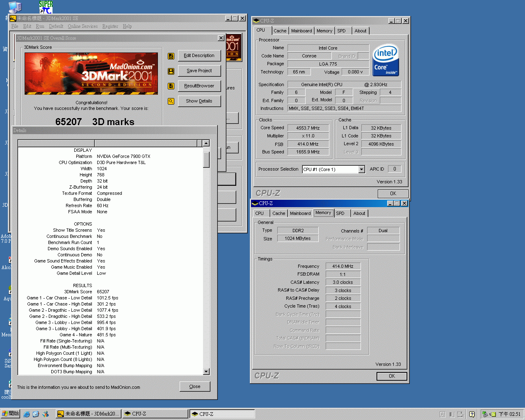
Task: Select Memory tab in upper CPU-Z window
Action: click(x=324, y=31)
